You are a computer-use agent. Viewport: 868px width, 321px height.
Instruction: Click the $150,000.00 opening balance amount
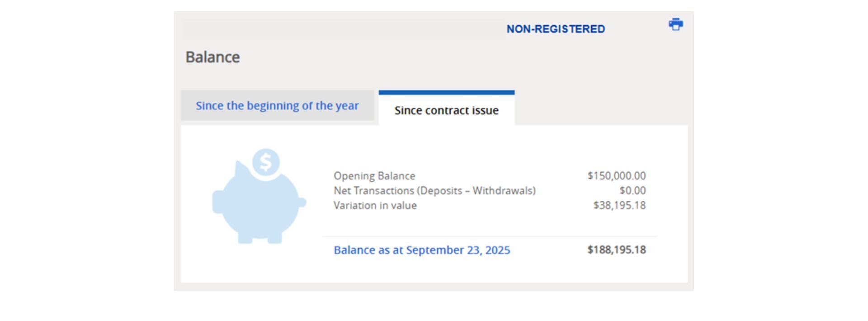point(616,176)
